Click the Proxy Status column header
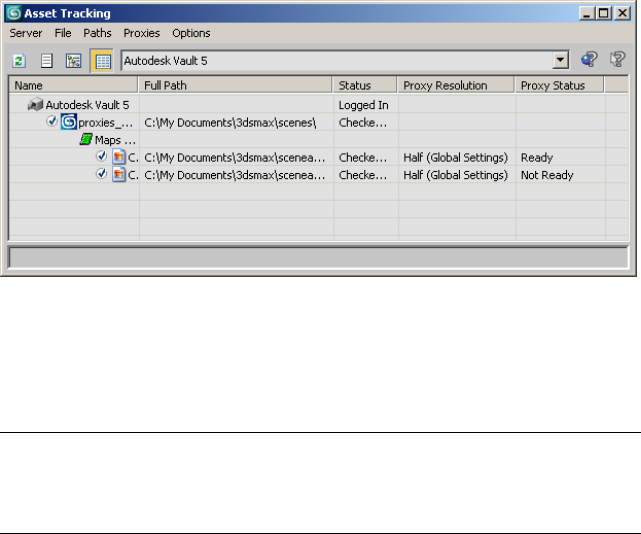641x534 pixels. tap(559, 85)
